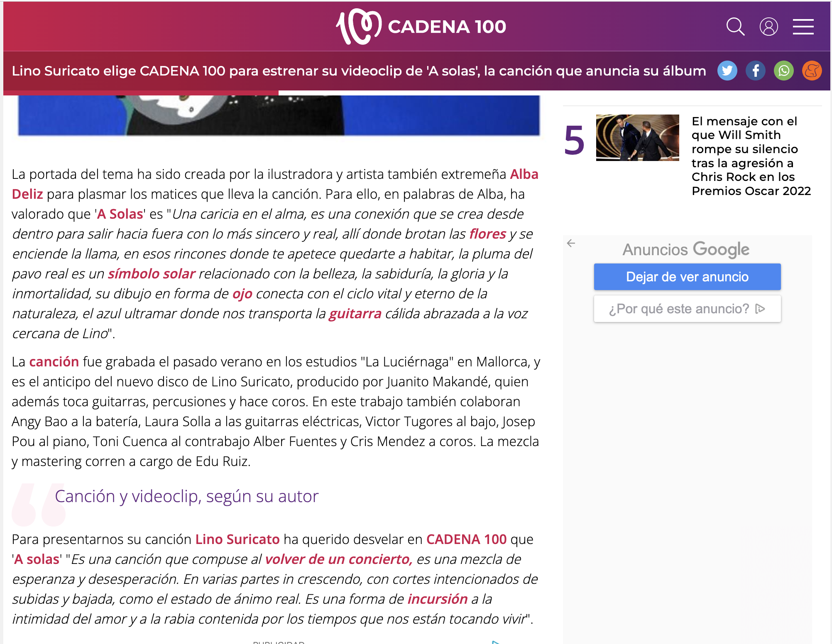Click 'Dejar de ver anuncio' button
832x644 pixels.
point(687,277)
